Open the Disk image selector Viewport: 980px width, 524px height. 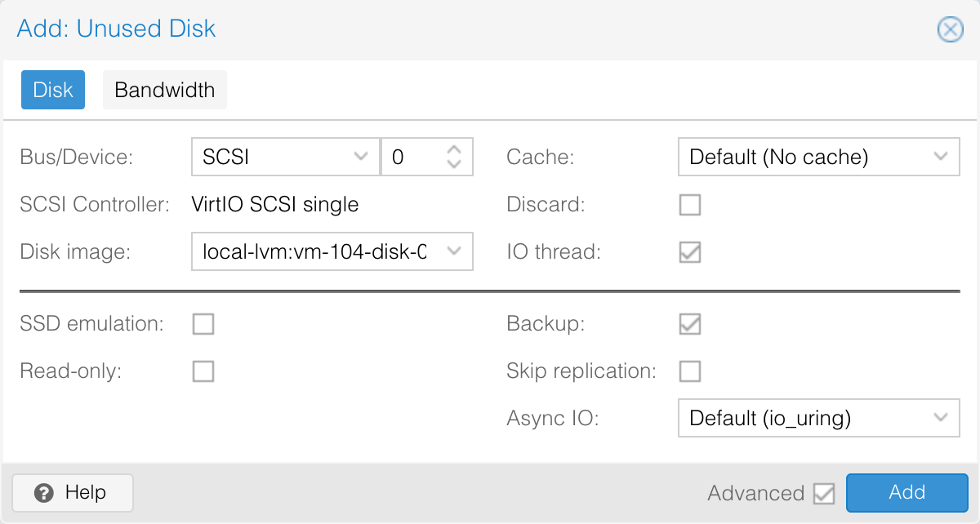click(x=455, y=252)
